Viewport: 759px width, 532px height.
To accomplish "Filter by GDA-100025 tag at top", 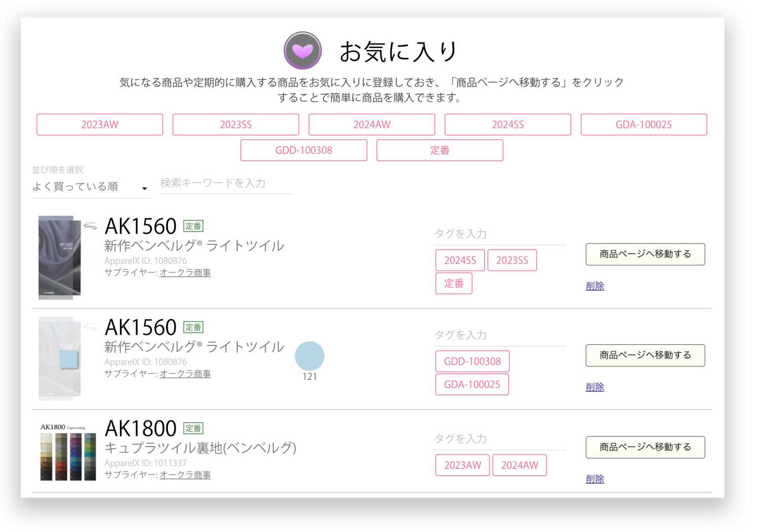I will click(643, 125).
